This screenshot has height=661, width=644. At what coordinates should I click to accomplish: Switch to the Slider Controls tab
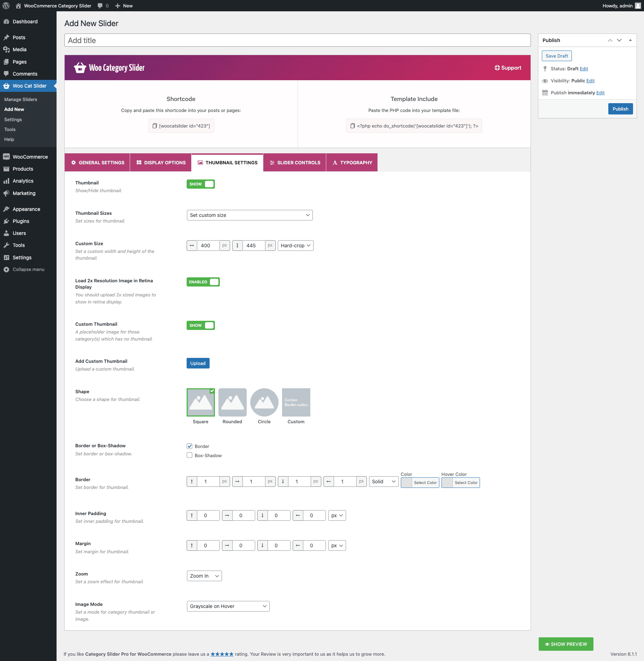tap(295, 163)
